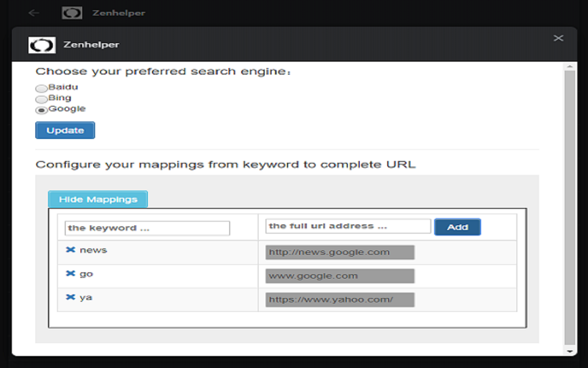Close the Zenhelper dialog
This screenshot has width=588, height=368.
coord(558,38)
